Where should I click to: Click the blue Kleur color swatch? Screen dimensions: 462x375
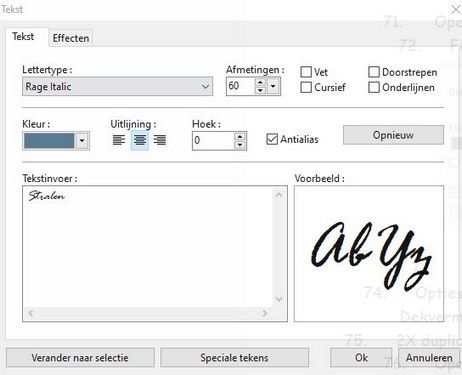49,141
